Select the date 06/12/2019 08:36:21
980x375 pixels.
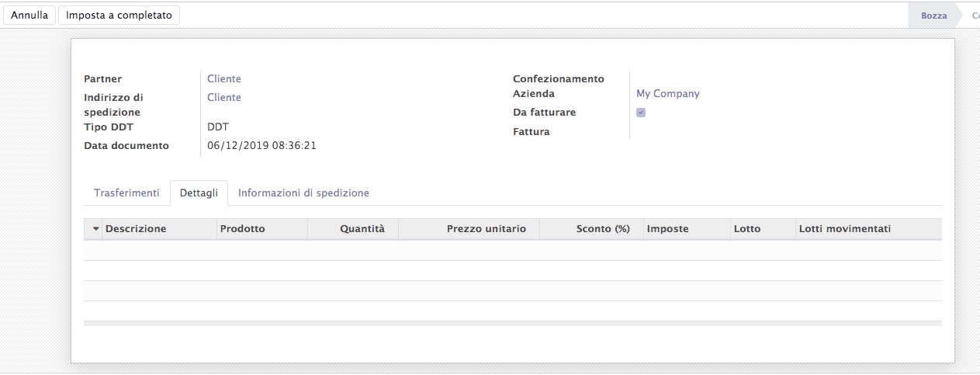click(261, 145)
